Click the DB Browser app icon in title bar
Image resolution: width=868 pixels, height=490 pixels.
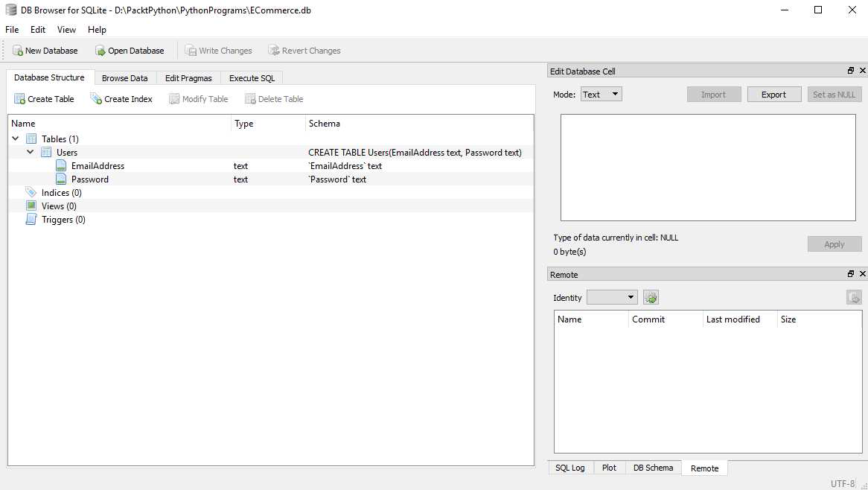(x=11, y=10)
